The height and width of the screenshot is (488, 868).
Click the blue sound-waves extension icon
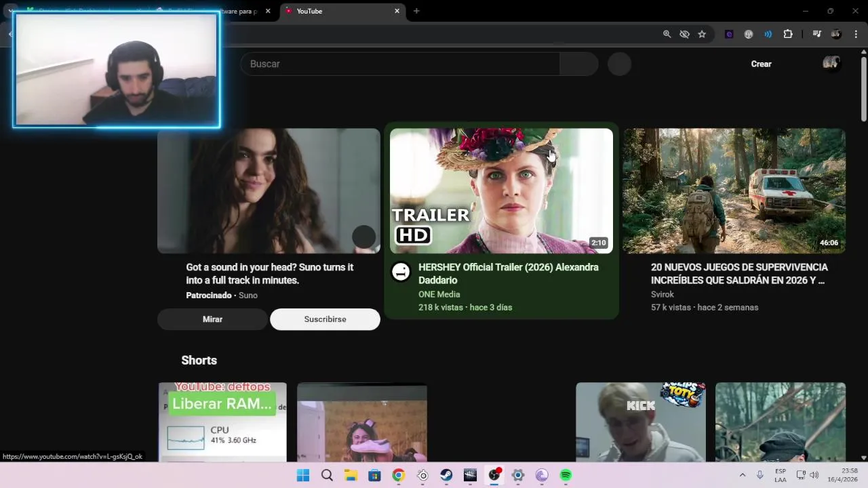pyautogui.click(x=768, y=34)
